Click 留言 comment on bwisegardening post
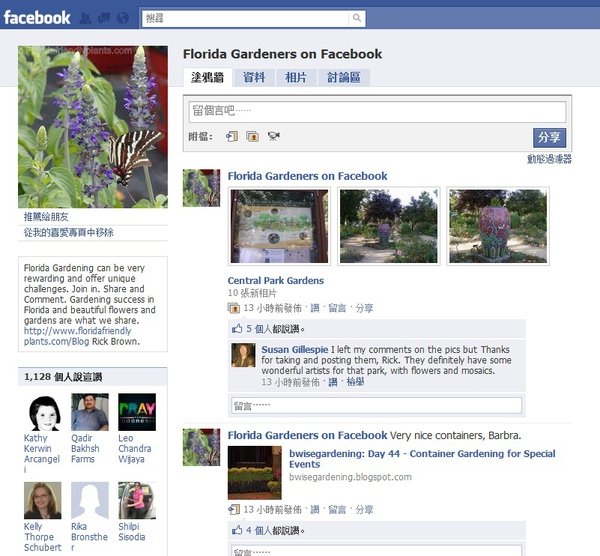The height and width of the screenshot is (556, 600). coord(337,510)
